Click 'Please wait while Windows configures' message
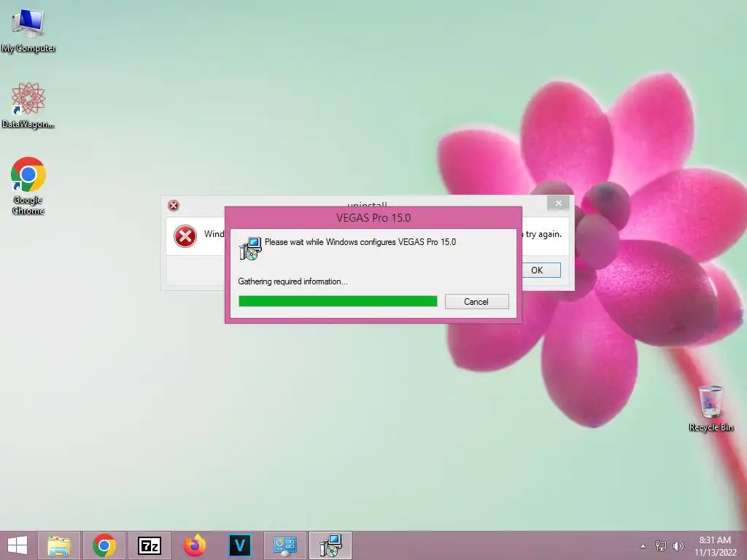The height and width of the screenshot is (560, 747). 360,242
